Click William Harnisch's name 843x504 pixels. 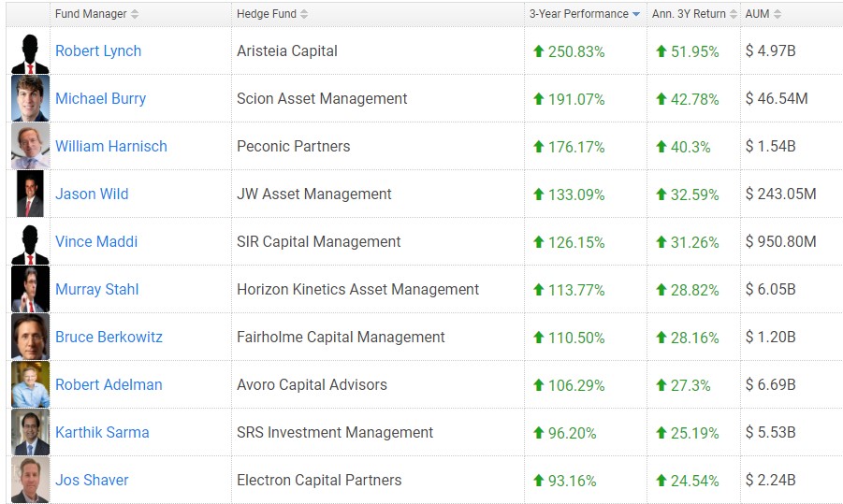click(110, 147)
